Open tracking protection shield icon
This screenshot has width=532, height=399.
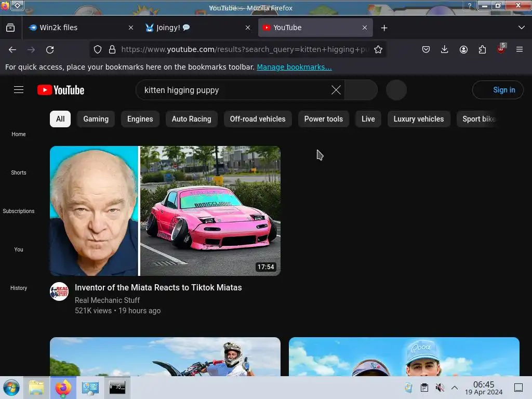coord(98,49)
